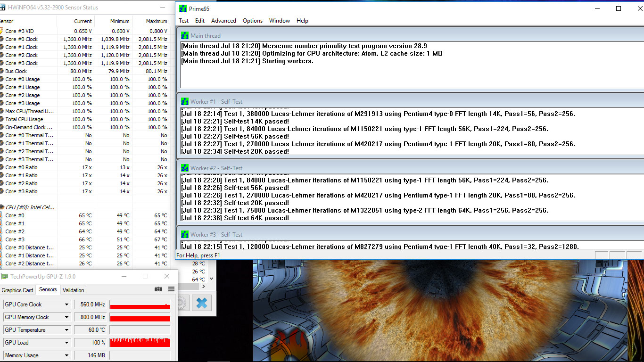Click the HWiNFO scroll right arrow
The image size is (644, 362).
204,286
